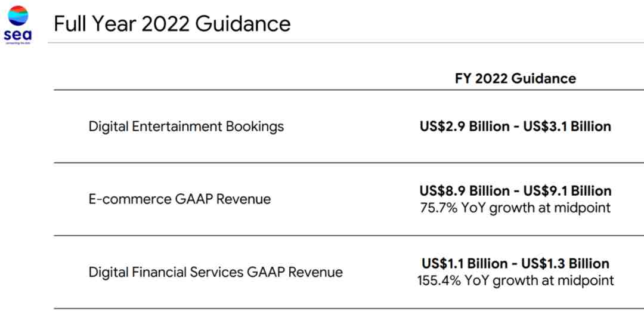Click the FY 2022 Guidance column header
This screenshot has width=644, height=327.
515,78
